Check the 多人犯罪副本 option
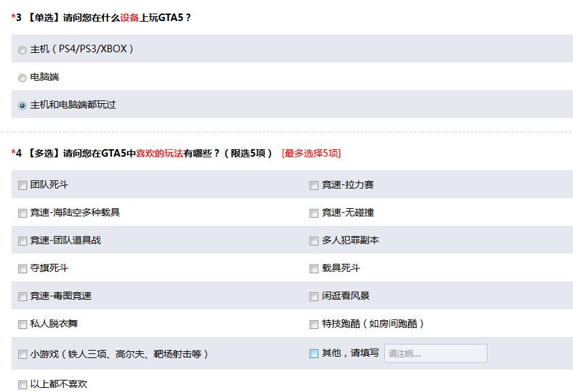Image resolution: width=573 pixels, height=392 pixels. [312, 240]
